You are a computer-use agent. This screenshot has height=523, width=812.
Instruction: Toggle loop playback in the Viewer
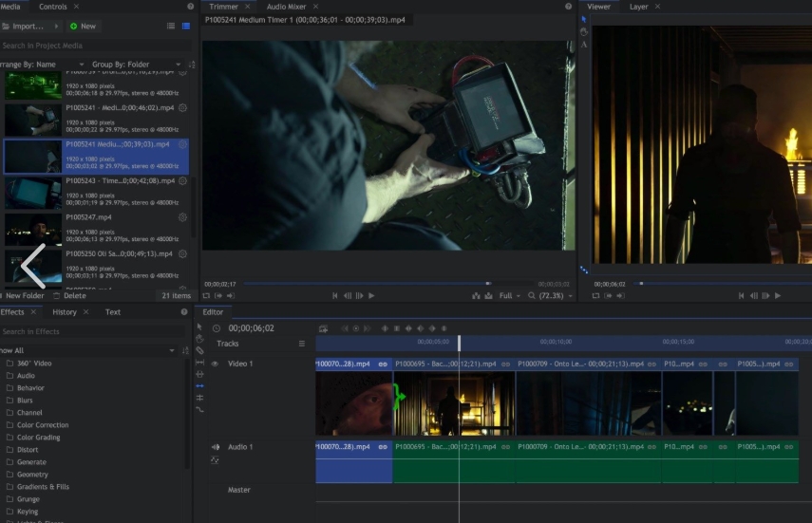click(595, 296)
